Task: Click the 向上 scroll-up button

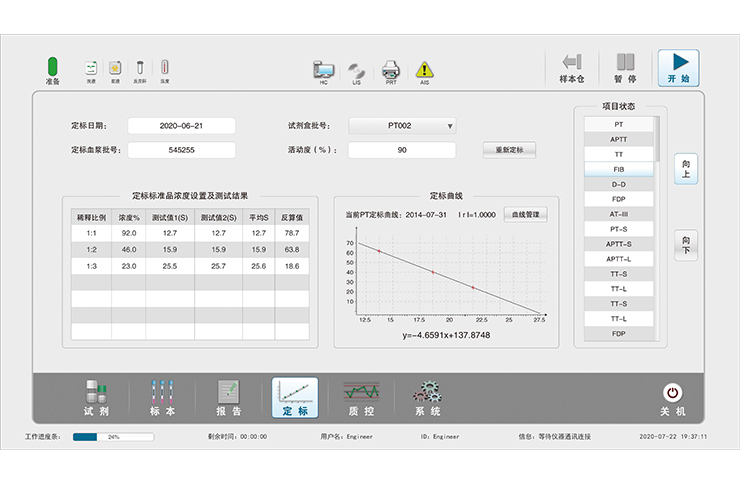Action: point(686,169)
